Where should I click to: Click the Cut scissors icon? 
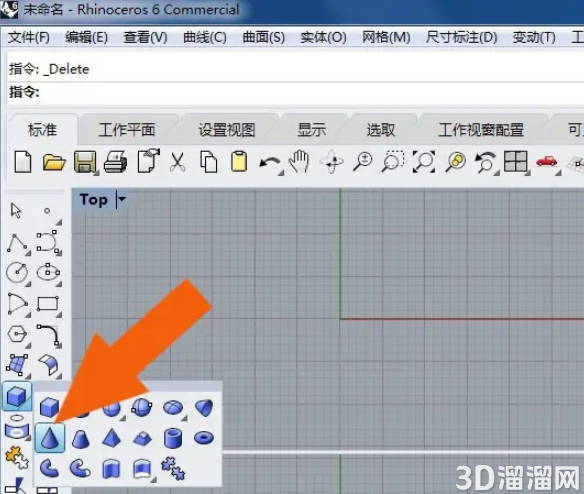(178, 162)
